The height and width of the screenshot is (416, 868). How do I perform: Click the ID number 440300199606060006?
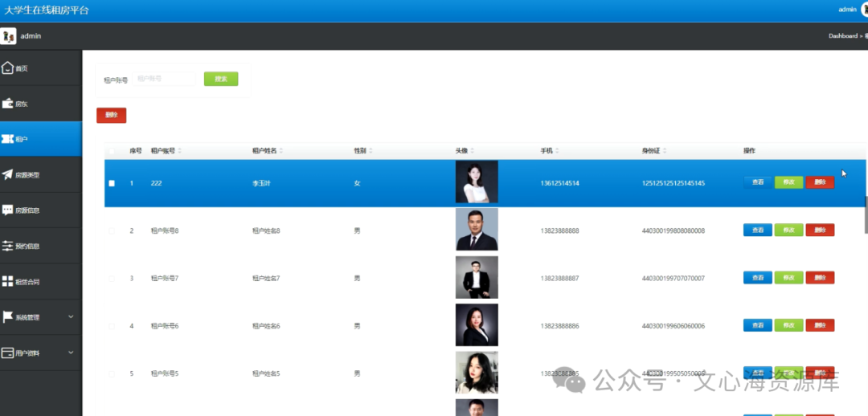pos(674,326)
